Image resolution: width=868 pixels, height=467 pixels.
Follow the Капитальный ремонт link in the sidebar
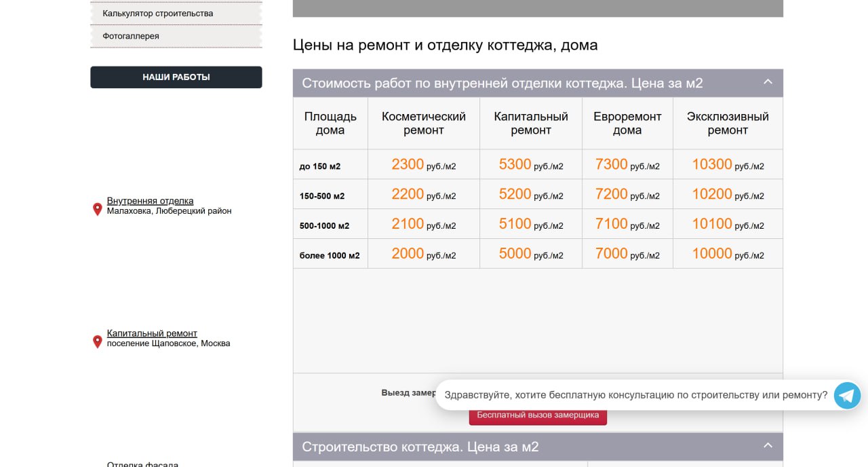click(x=152, y=333)
